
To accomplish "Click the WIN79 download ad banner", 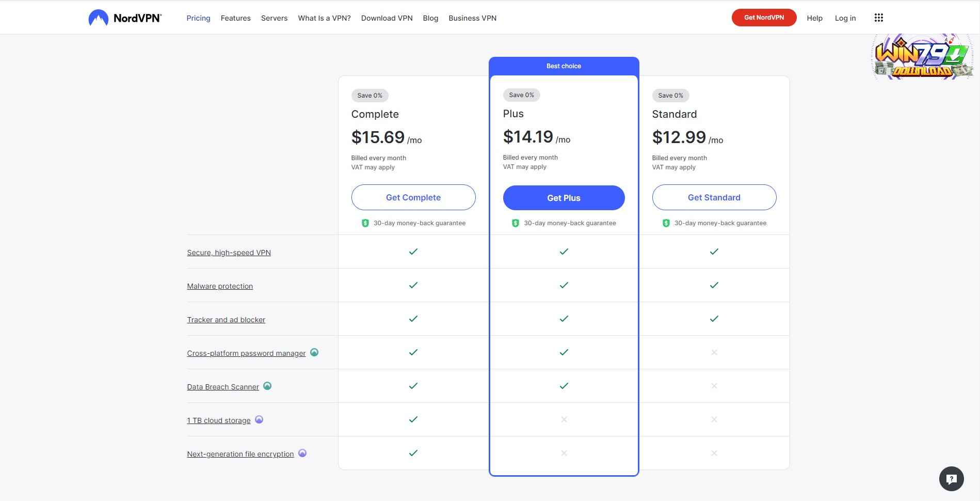I will [x=922, y=57].
